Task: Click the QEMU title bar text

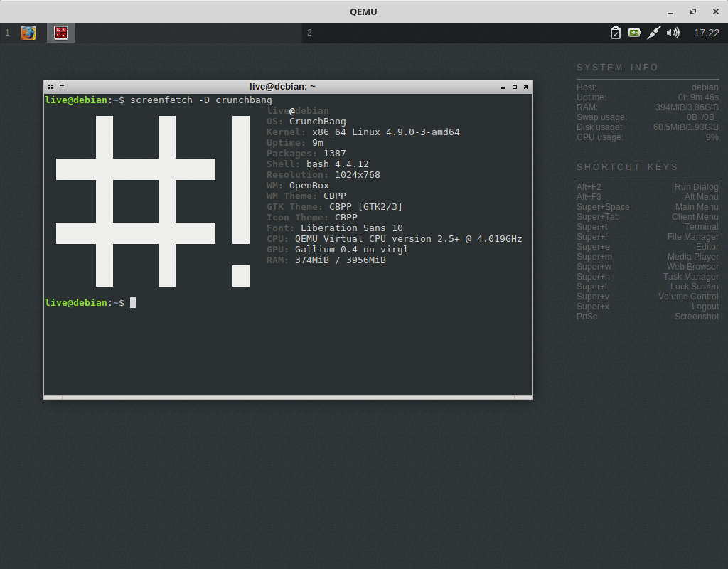Action: [363, 11]
